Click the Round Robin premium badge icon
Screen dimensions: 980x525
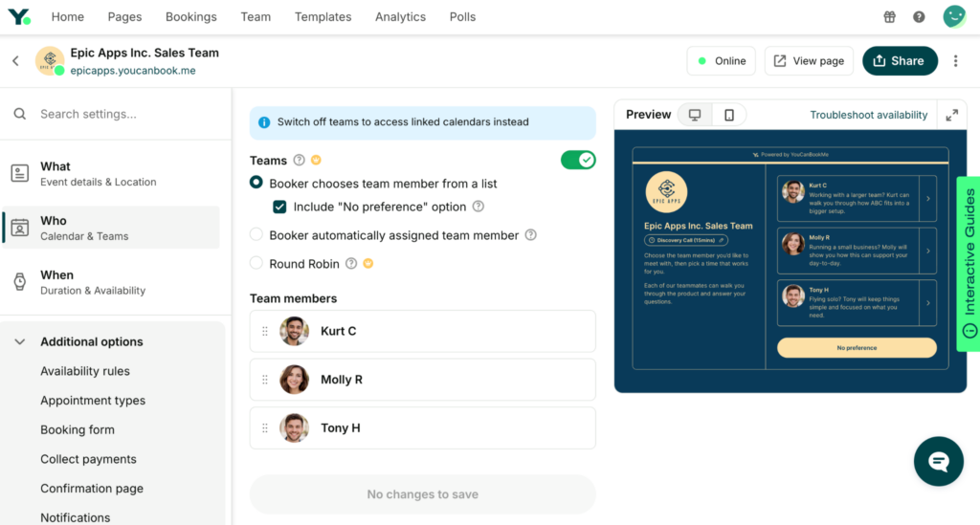tap(368, 263)
